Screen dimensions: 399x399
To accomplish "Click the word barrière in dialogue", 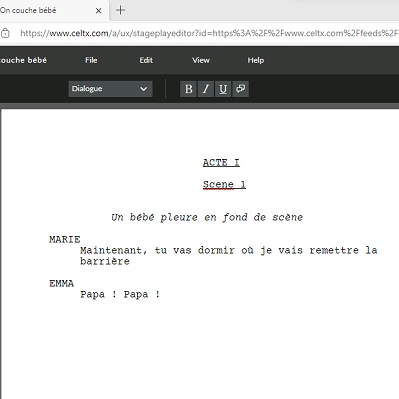I will click(x=105, y=261).
